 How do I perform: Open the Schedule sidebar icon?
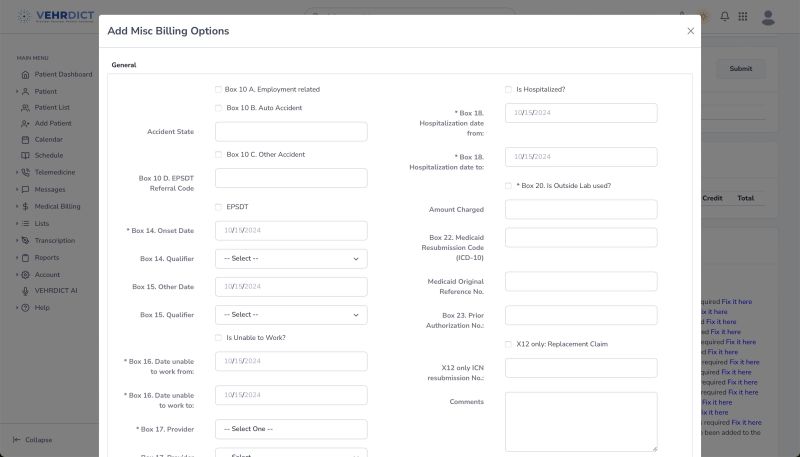coord(27,155)
